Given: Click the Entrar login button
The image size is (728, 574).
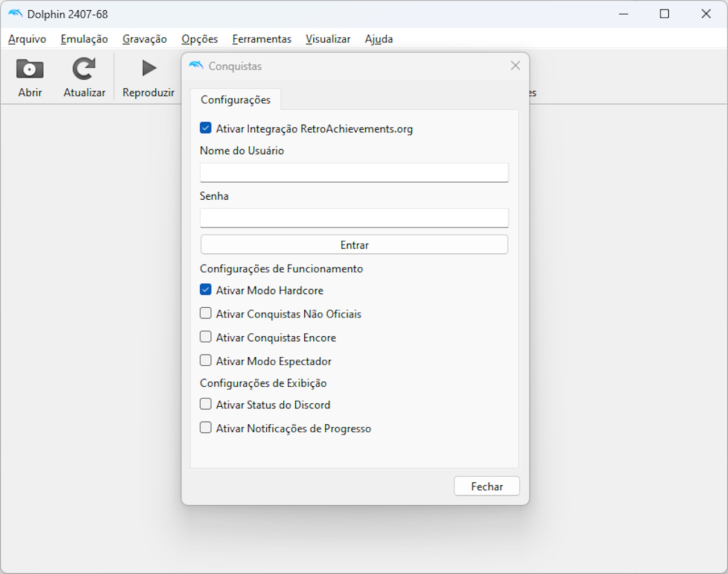Looking at the screenshot, I should pyautogui.click(x=354, y=245).
